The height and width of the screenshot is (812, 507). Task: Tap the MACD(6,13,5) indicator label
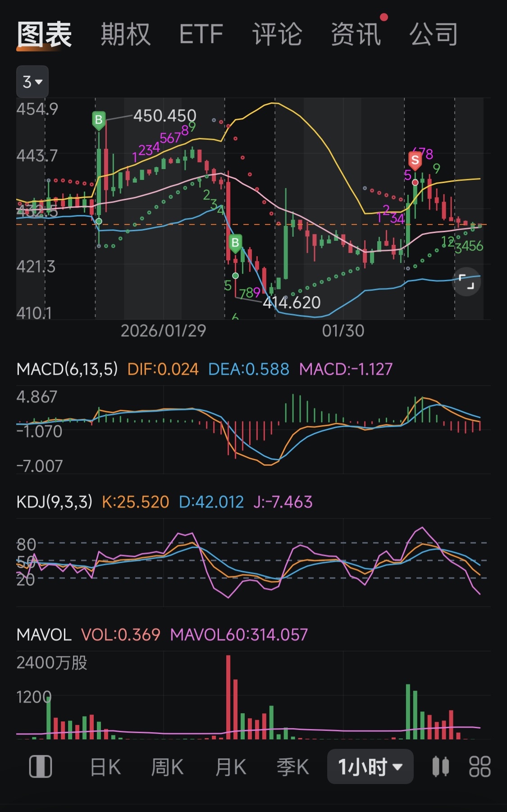click(67, 369)
